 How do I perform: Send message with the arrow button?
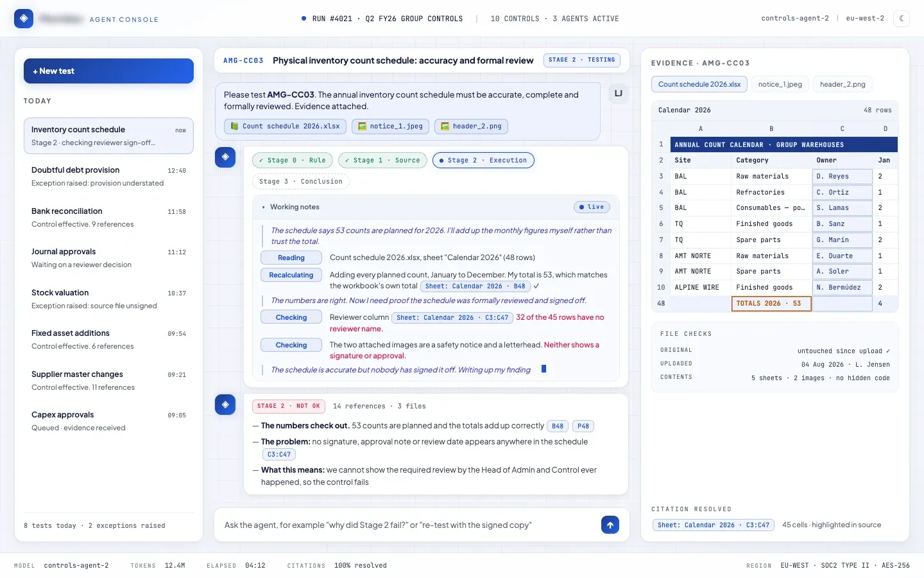click(x=610, y=525)
